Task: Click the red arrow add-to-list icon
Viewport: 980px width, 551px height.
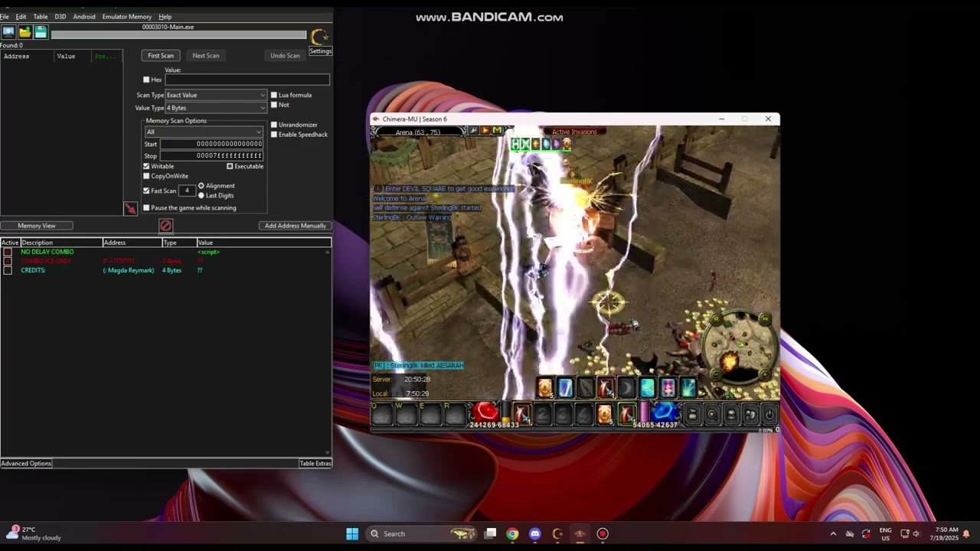Action: 130,208
